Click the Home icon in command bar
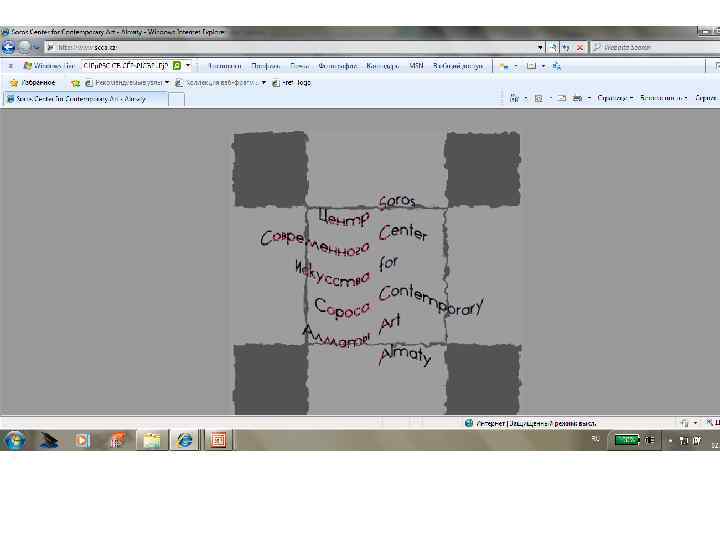The image size is (720, 540). pos(514,98)
